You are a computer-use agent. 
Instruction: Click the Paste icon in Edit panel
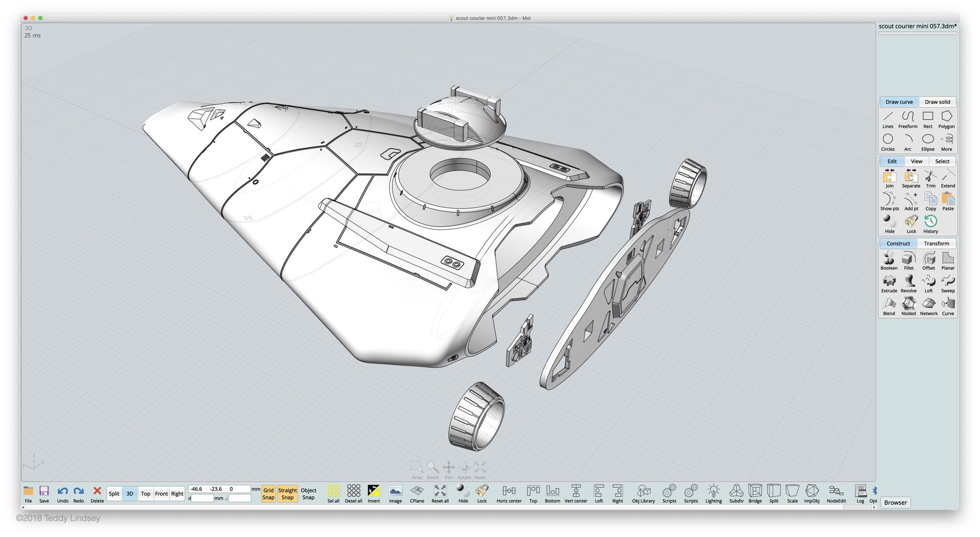948,201
